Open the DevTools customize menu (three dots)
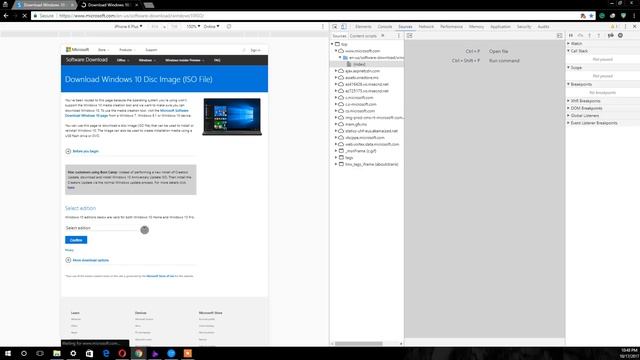640x360 pixels. tap(625, 27)
